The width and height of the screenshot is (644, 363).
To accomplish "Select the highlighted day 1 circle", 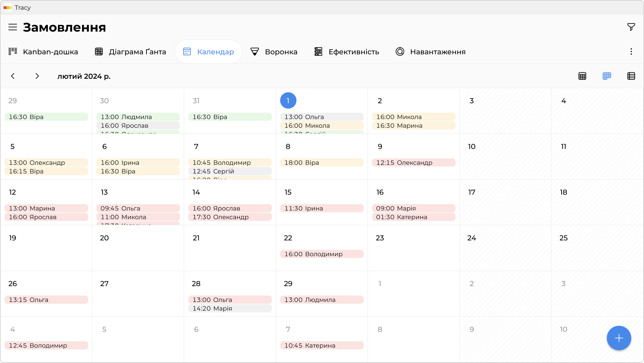I will coord(288,100).
